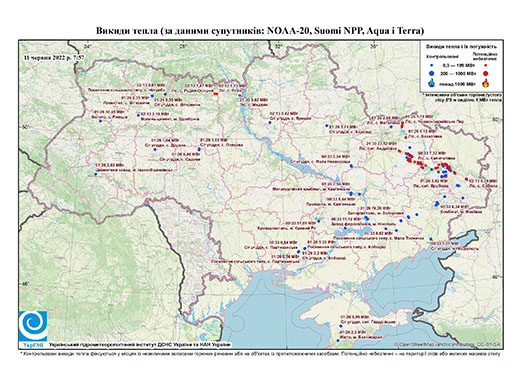Click legend text понад 1000 МВт
The image size is (520, 368).
458,83
